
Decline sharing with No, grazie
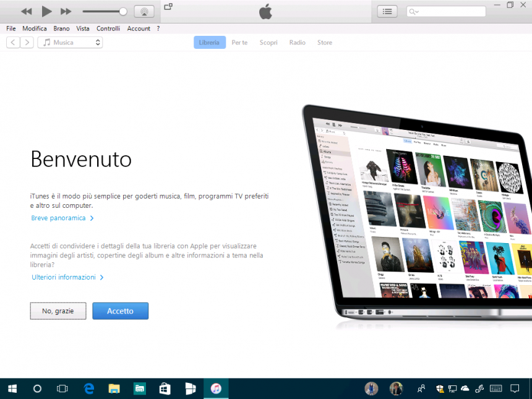(x=58, y=311)
